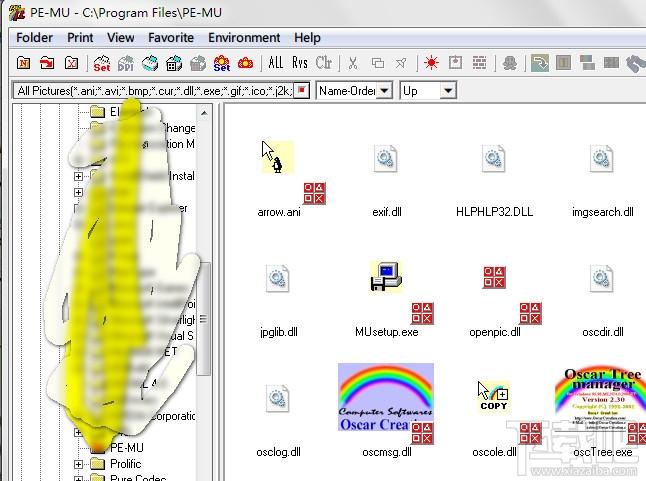The width and height of the screenshot is (646, 481).
Task: Click the flower Set toolbar icon
Action: coord(222,63)
